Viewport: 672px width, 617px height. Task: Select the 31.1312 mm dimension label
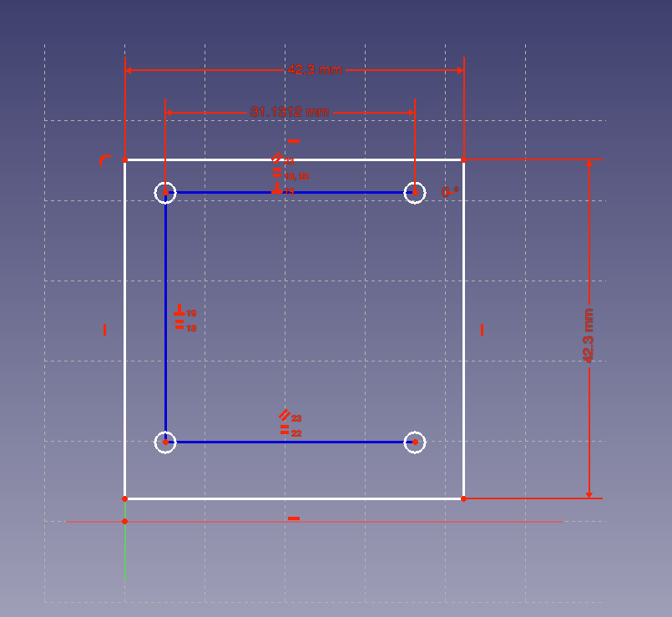[291, 110]
